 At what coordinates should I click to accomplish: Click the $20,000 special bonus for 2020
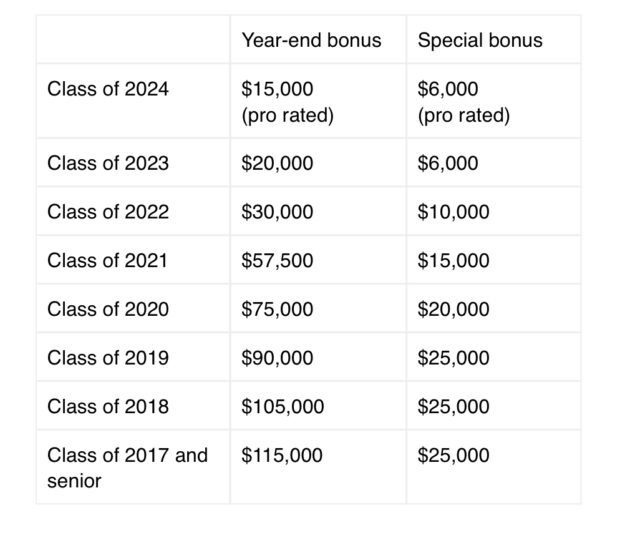(x=454, y=309)
